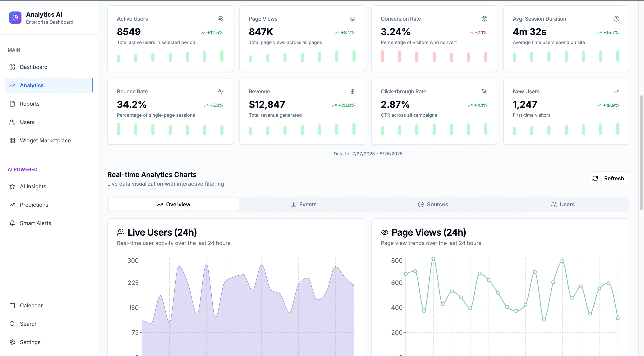This screenshot has height=356, width=644.
Task: Click the +18.9% change on New Users
Action: 608,105
